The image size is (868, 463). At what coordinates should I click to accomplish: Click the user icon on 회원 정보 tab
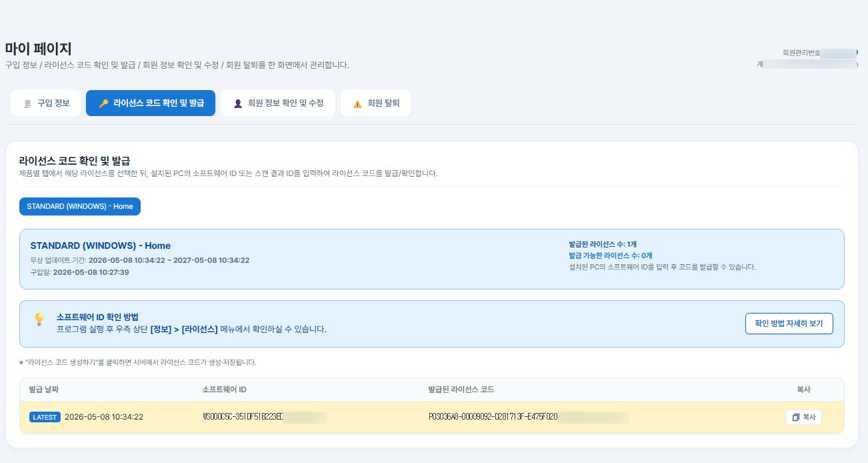point(237,103)
